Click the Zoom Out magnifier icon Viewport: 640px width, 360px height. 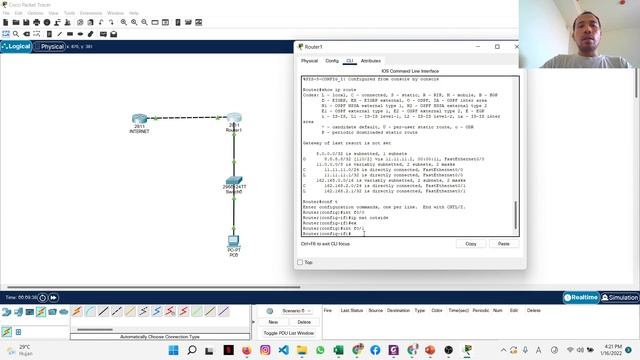(x=144, y=22)
